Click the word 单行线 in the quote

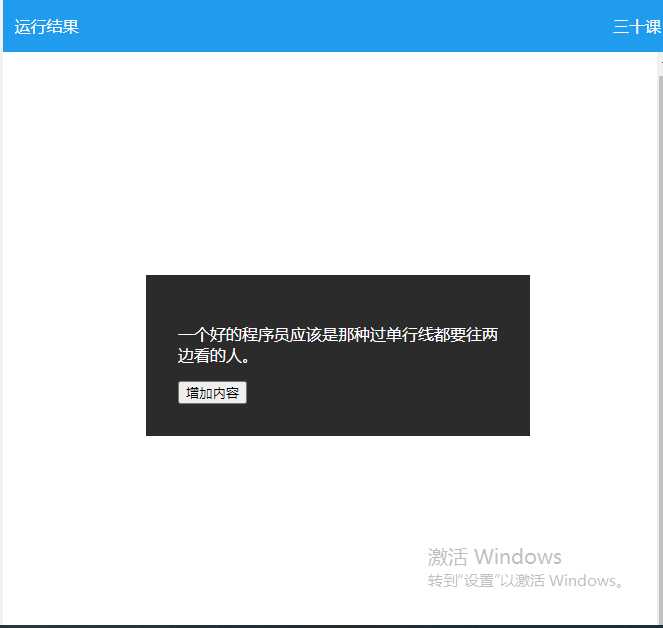[409, 335]
